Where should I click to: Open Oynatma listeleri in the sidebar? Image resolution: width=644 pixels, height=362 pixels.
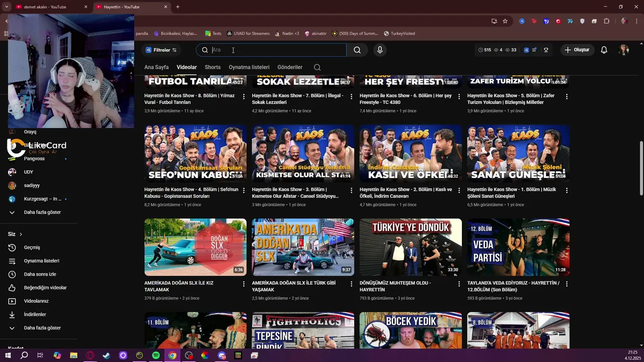[x=41, y=261]
